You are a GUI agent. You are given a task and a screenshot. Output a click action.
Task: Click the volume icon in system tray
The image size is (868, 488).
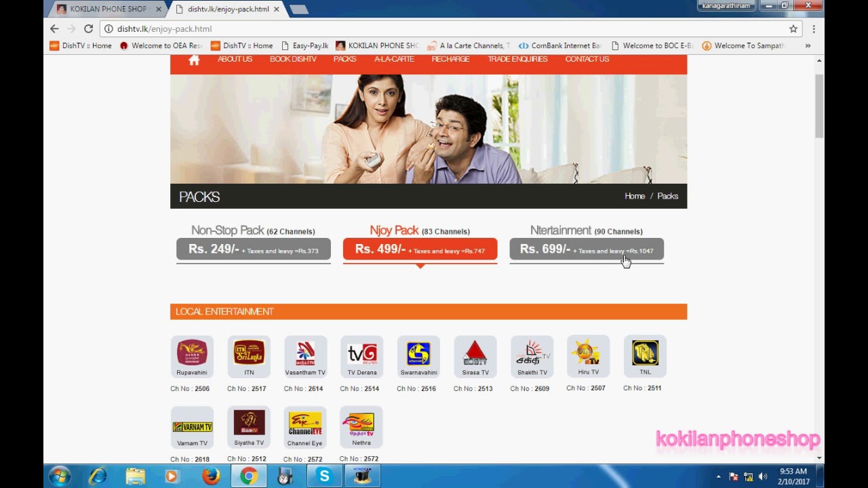coord(763,476)
